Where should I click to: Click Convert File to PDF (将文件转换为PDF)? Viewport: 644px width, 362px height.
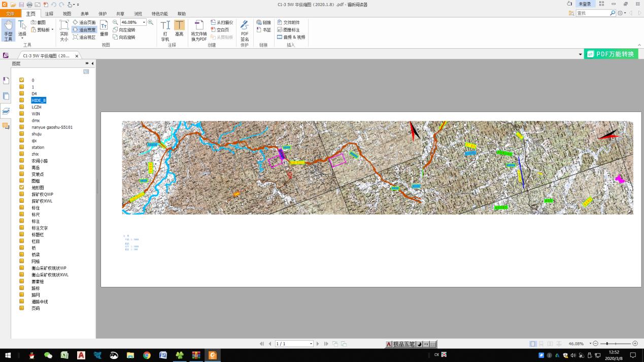coord(199,30)
